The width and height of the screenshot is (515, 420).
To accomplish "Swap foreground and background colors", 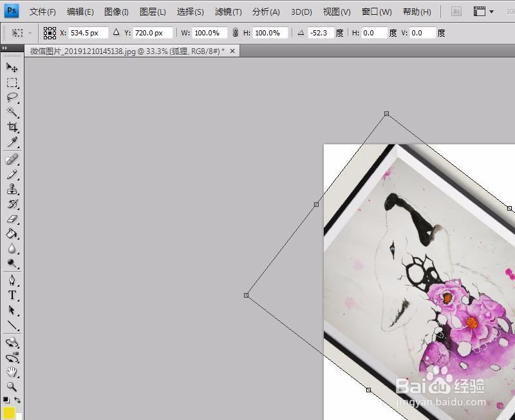I will (17, 400).
